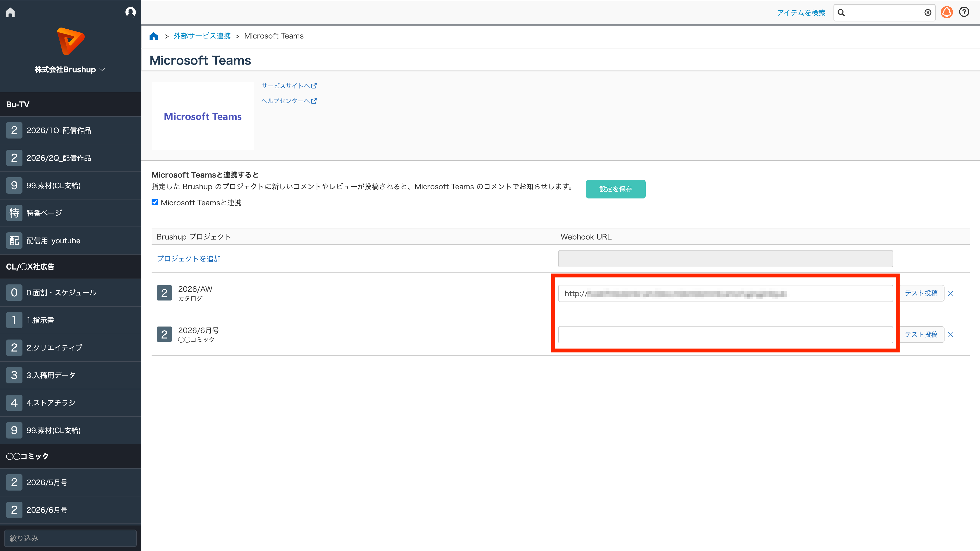The image size is (980, 551).
Task: Open the user profile avatar icon
Action: pos(130,12)
